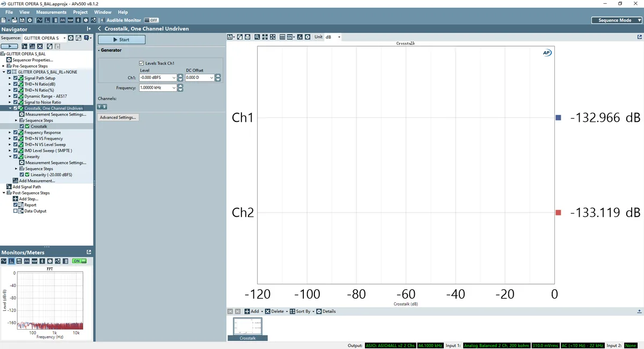Open the Window menu
This screenshot has height=349, width=644.
(x=103, y=12)
